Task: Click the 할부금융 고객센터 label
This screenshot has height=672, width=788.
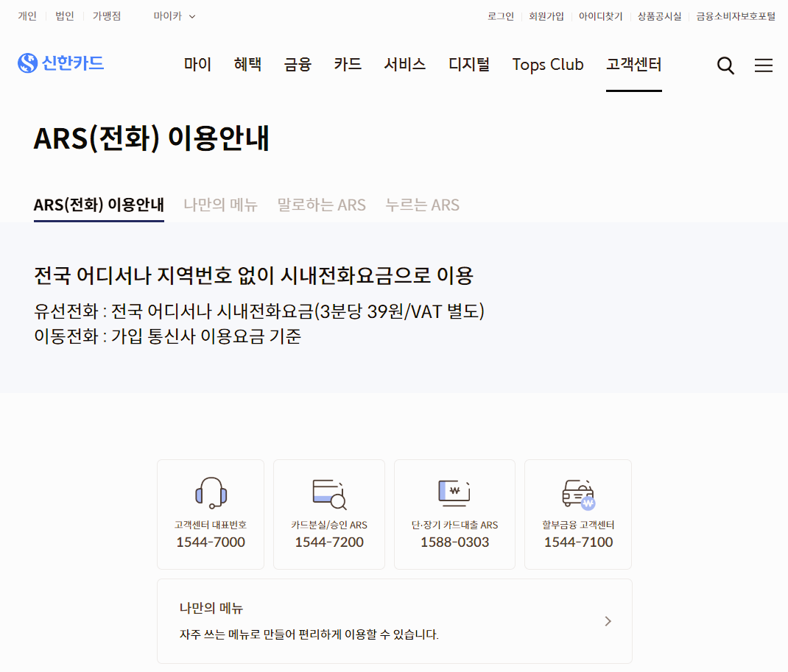Action: (x=578, y=525)
